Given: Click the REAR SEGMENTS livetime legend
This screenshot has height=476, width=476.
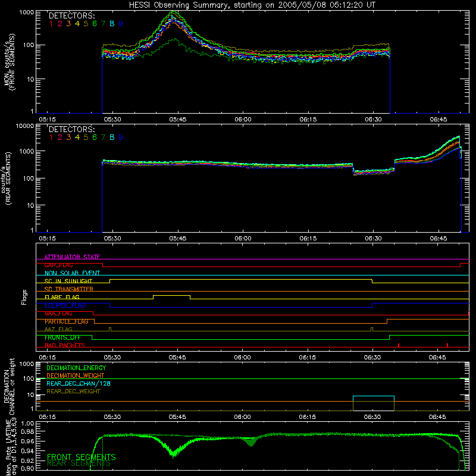Looking at the screenshot, I should click(x=79, y=464).
